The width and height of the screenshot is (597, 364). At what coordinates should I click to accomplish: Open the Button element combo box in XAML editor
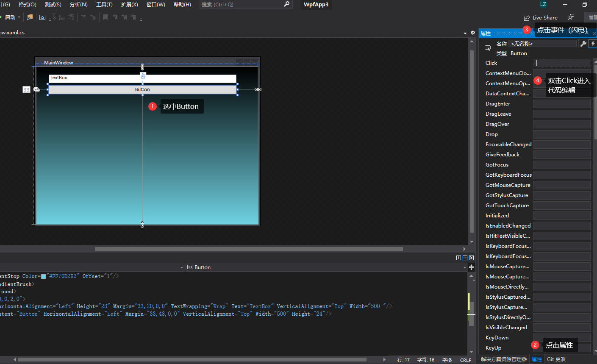tap(326, 267)
